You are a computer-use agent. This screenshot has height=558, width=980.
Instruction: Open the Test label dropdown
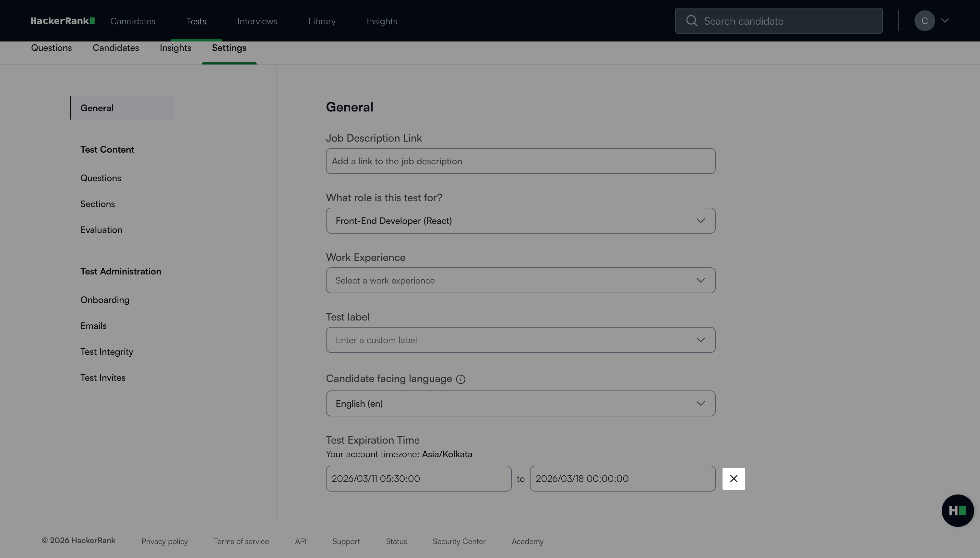(520, 340)
